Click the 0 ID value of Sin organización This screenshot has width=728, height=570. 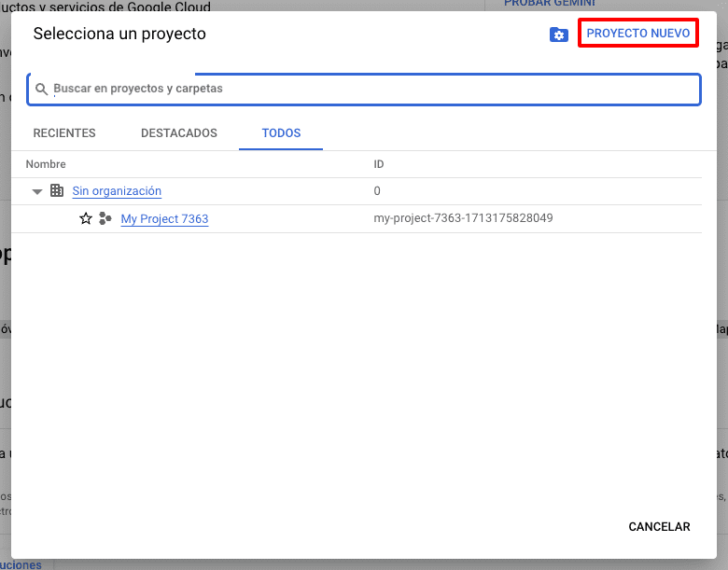(x=377, y=190)
